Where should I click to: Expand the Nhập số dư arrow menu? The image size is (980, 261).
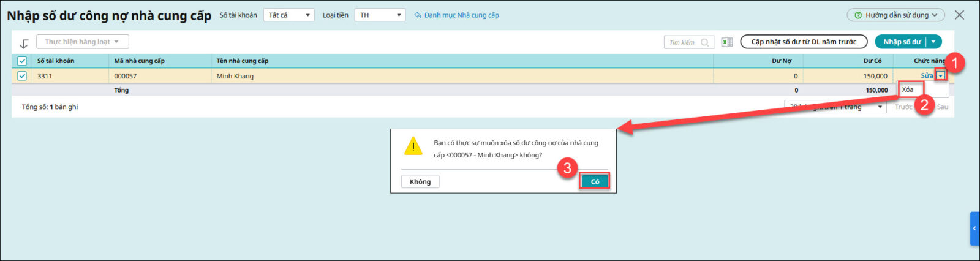pyautogui.click(x=933, y=42)
